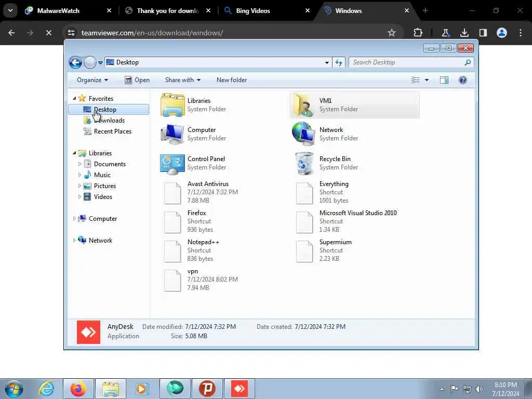Open Chrome downloads arrow icon
532x399 pixels.
(464, 33)
